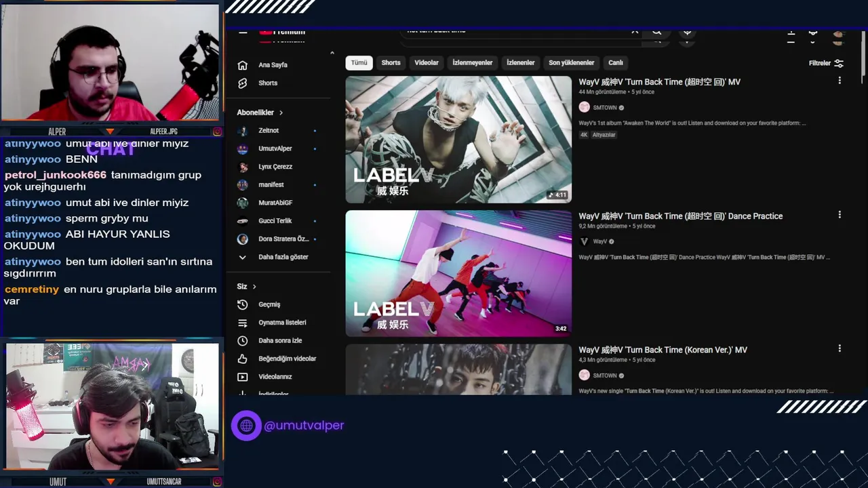Screen dimensions: 868x488
Task: Select the Shorts filter chip above results
Action: pos(391,62)
